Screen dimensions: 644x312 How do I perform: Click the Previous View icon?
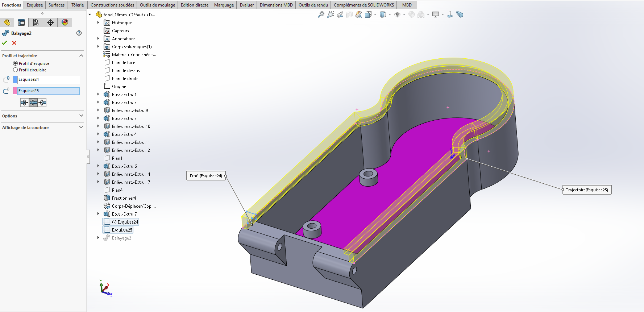pos(340,14)
